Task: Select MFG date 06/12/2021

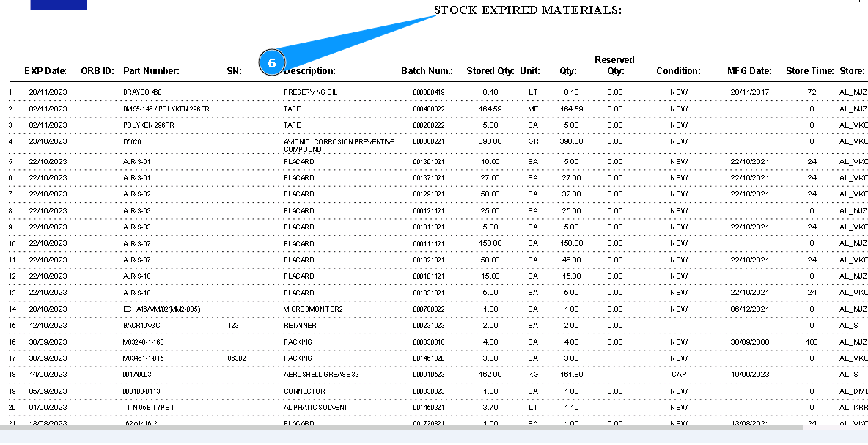Action: point(749,309)
